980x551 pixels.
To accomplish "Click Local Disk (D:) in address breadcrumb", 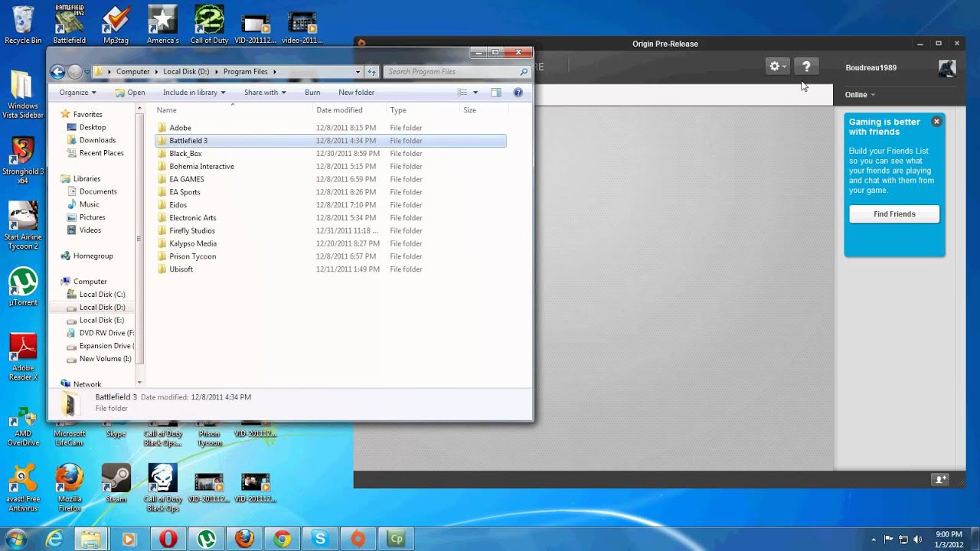I will 186,72.
